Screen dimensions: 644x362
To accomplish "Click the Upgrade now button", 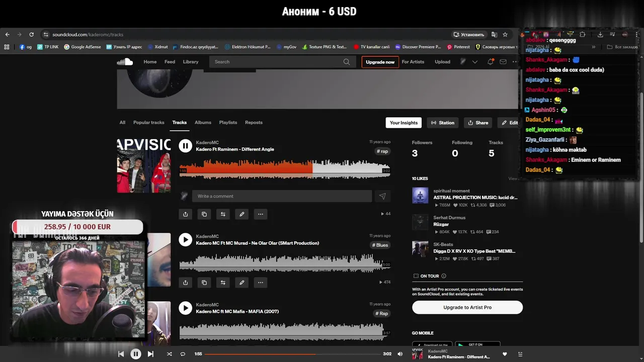I will pos(380,62).
